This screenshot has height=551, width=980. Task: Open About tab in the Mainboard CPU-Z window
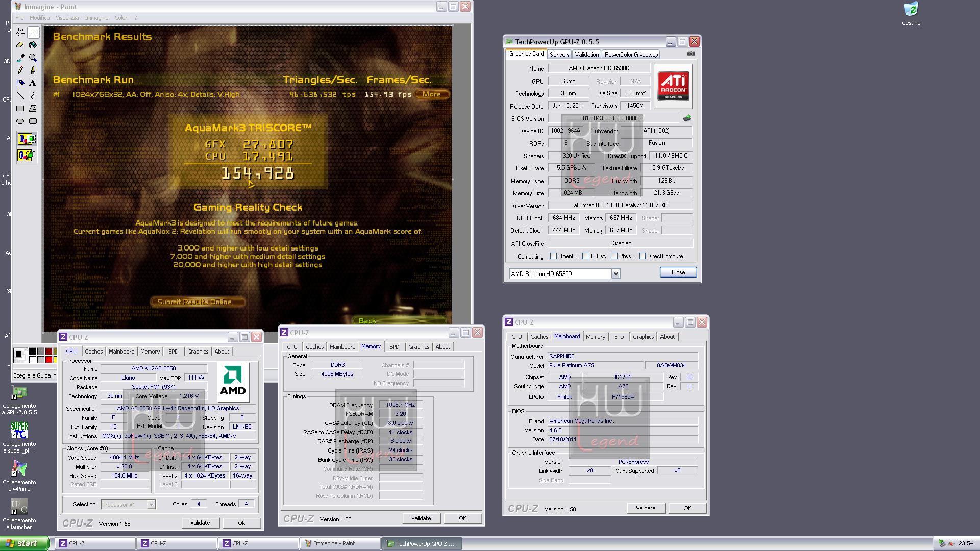[667, 337]
